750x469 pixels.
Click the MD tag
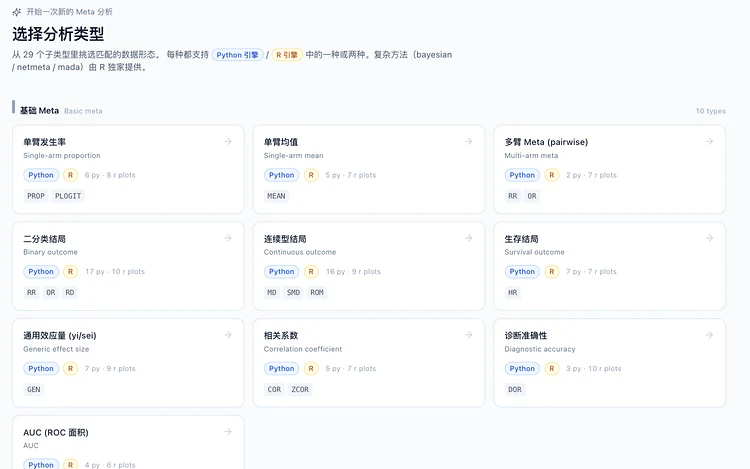point(272,293)
